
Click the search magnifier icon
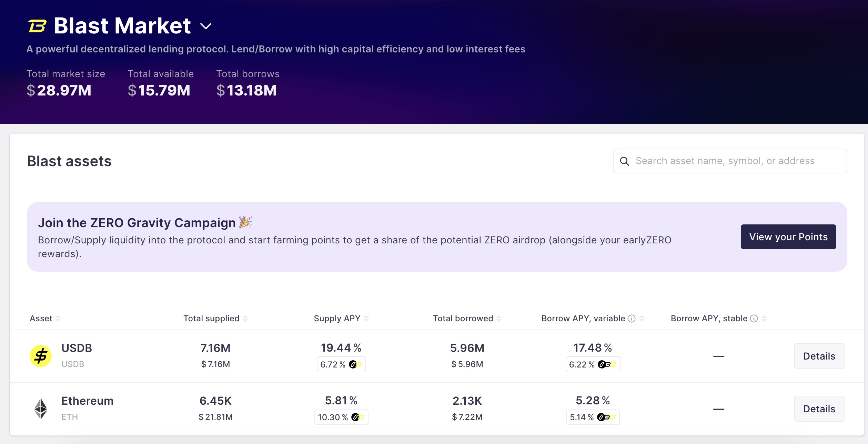(x=624, y=161)
